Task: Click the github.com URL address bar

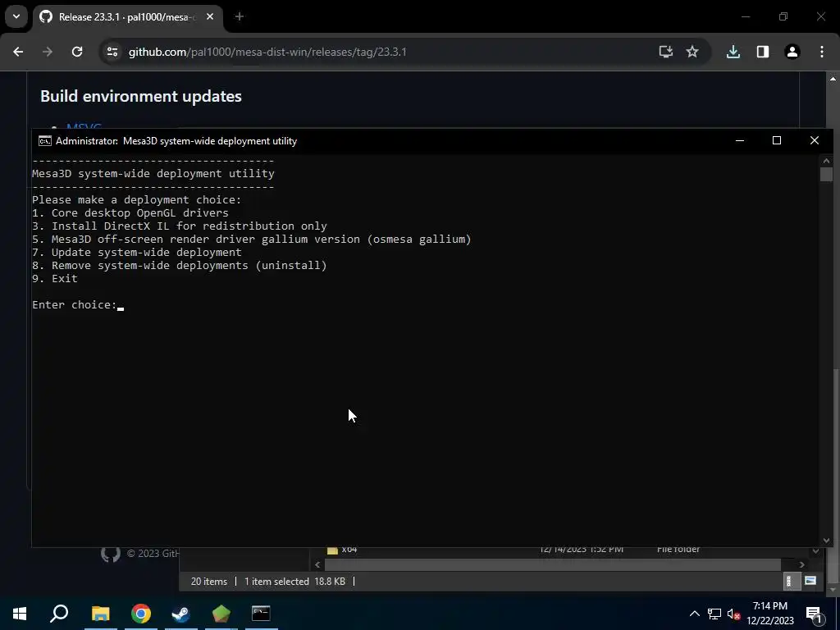Action: (268, 52)
